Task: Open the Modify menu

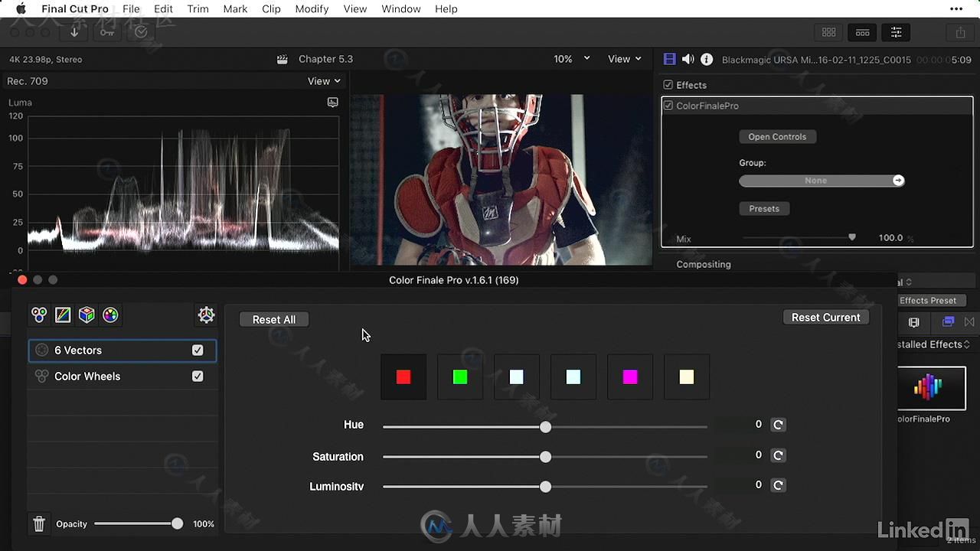Action: [x=312, y=8]
